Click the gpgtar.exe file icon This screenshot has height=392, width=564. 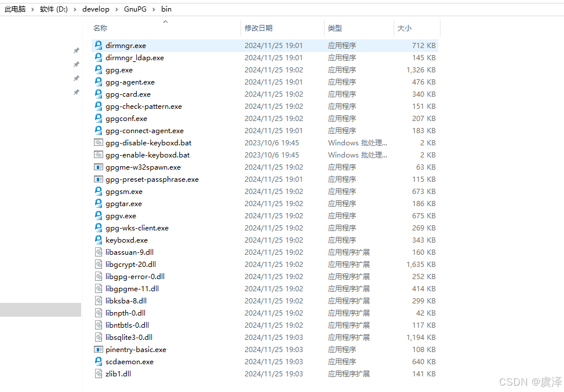point(98,203)
